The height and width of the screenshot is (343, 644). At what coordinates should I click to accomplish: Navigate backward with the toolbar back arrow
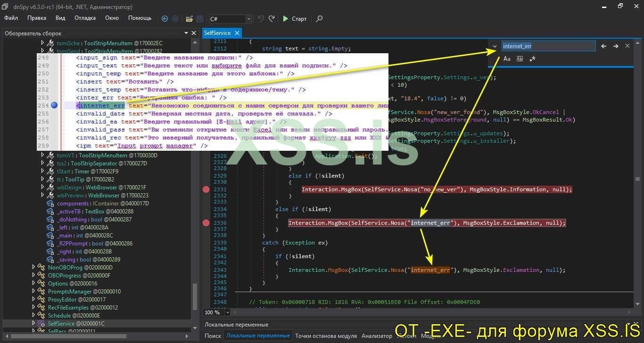click(x=165, y=19)
